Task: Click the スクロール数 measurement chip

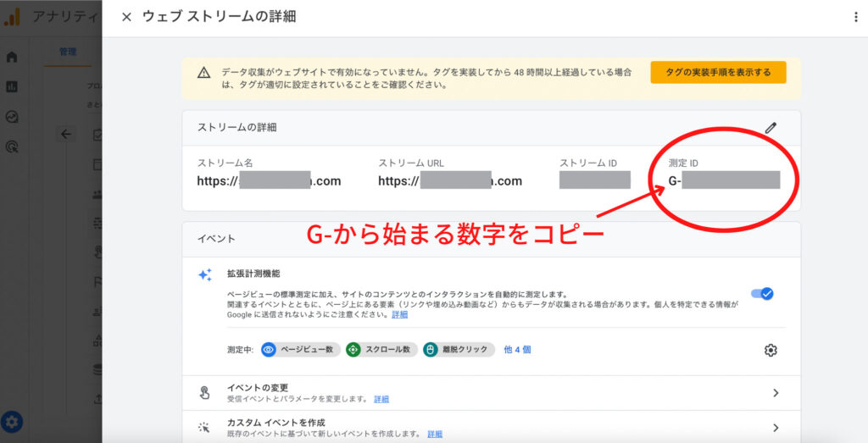Action: point(381,350)
